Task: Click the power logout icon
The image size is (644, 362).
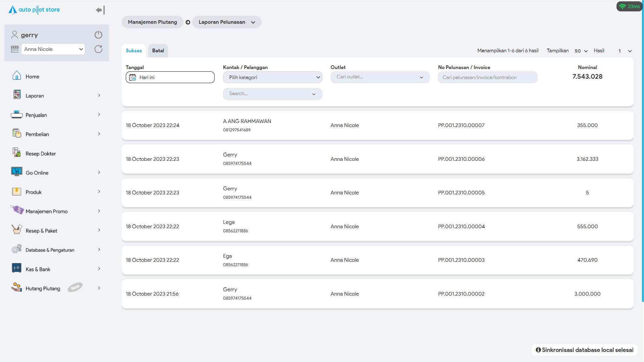Action: [x=98, y=35]
